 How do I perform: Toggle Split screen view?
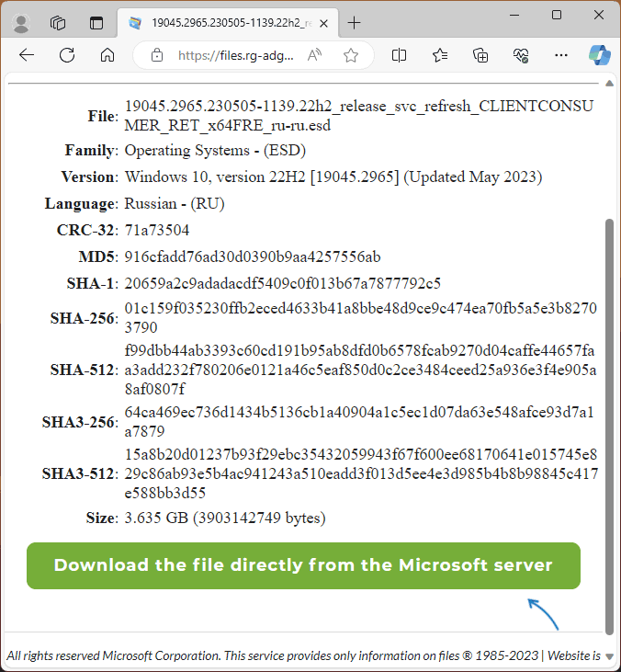click(x=399, y=55)
